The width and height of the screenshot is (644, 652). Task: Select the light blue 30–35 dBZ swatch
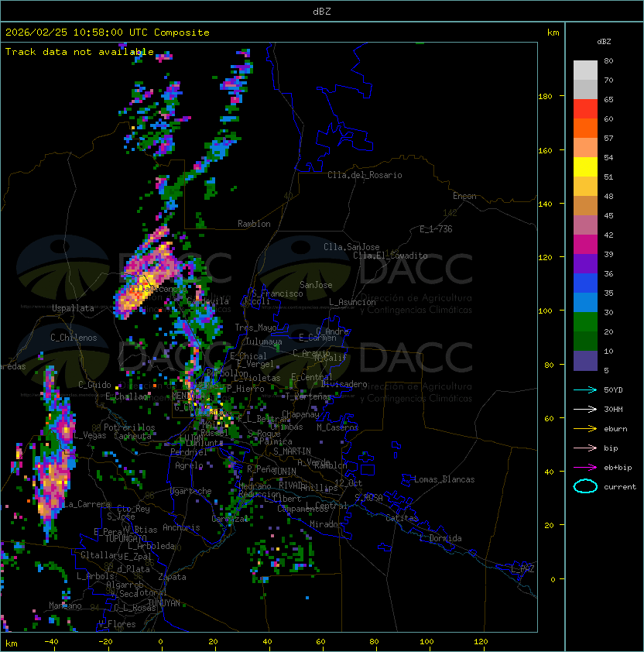pos(585,302)
